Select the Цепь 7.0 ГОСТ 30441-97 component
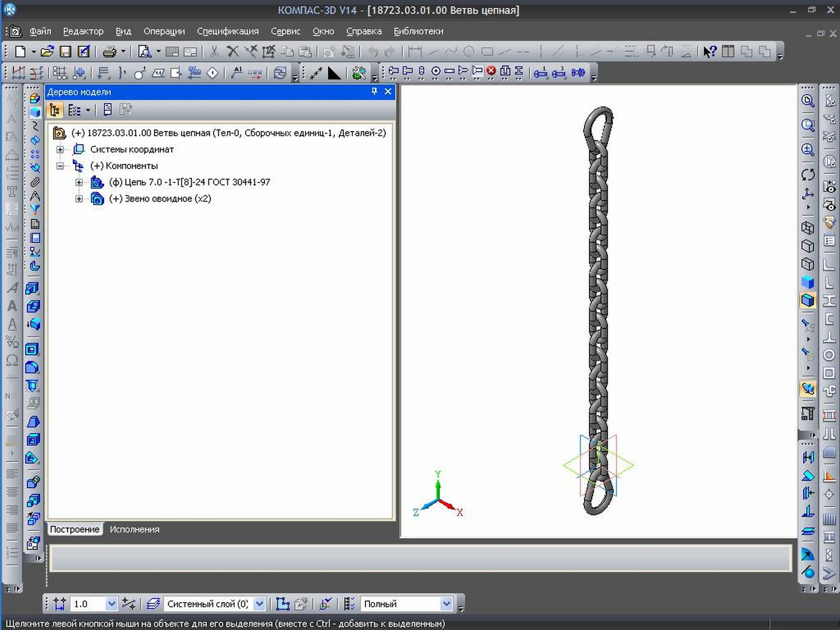The width and height of the screenshot is (840, 630). pos(189,182)
